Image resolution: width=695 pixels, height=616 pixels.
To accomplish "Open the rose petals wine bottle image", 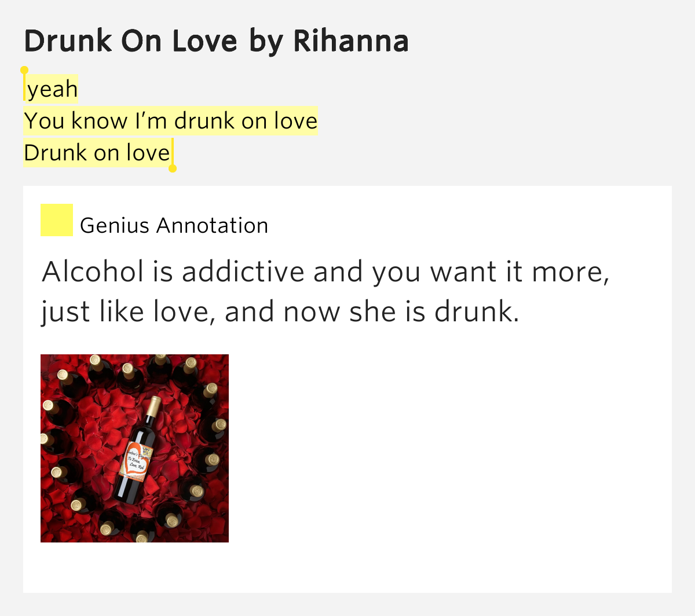I will pyautogui.click(x=134, y=448).
